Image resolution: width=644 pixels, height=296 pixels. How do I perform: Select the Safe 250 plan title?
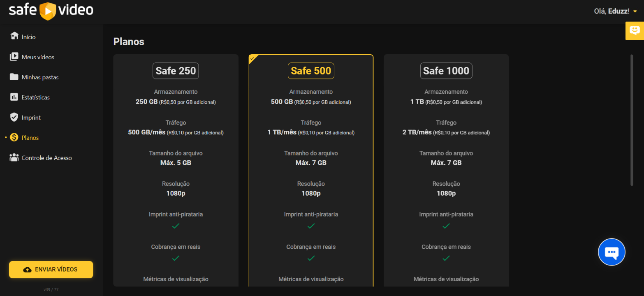click(176, 71)
